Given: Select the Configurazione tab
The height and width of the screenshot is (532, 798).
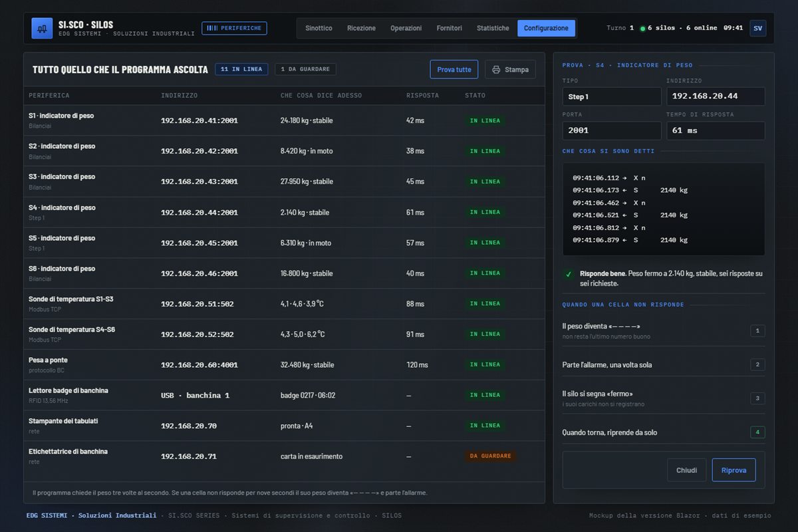Looking at the screenshot, I should point(546,28).
